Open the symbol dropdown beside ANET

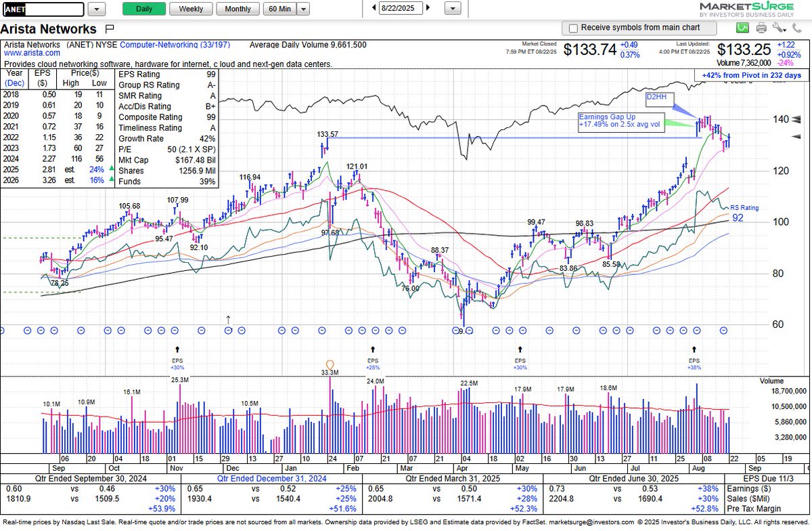pos(96,9)
